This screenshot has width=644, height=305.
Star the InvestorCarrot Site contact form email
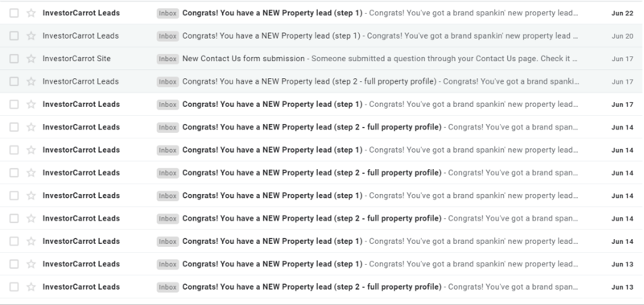tap(31, 59)
